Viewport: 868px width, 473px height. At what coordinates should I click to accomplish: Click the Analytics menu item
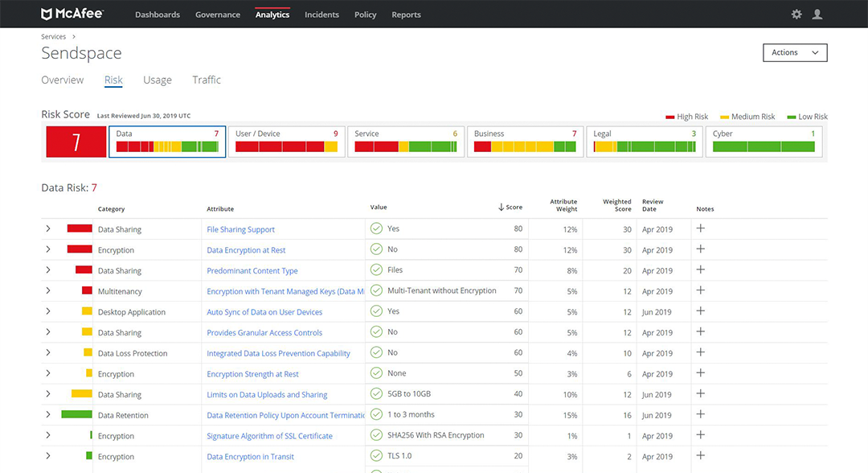(272, 14)
